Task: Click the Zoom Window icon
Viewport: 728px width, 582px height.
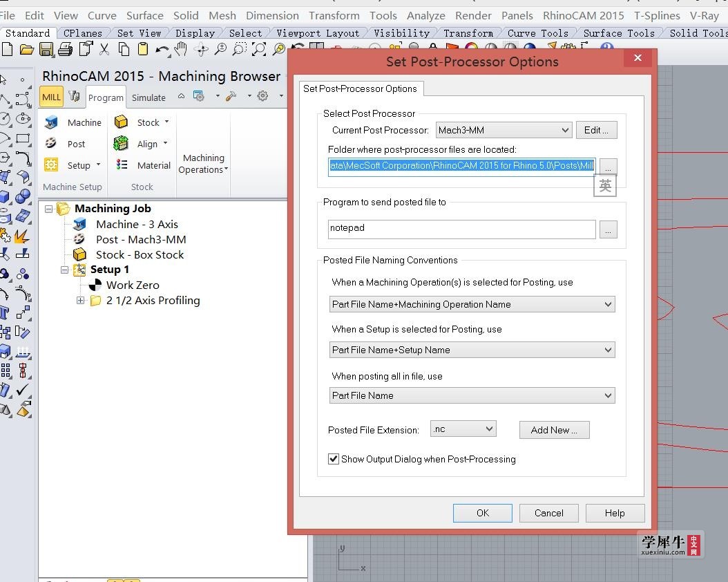Action: pyautogui.click(x=240, y=49)
